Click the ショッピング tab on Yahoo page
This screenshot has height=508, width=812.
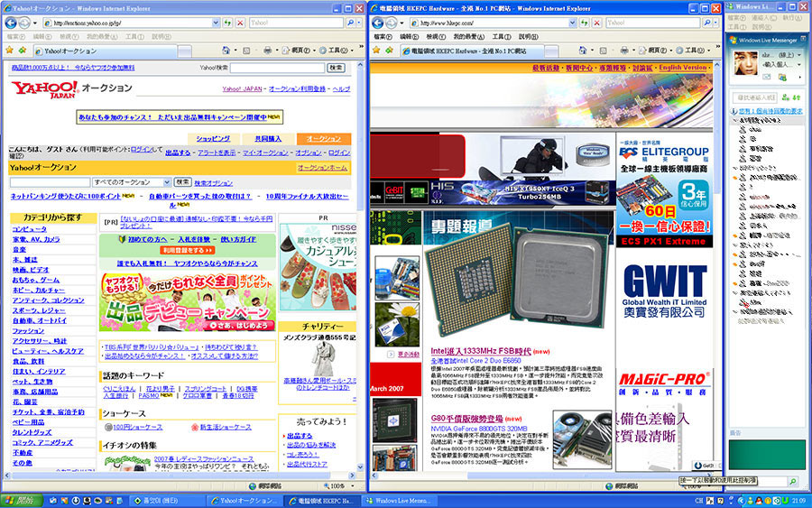pos(212,139)
